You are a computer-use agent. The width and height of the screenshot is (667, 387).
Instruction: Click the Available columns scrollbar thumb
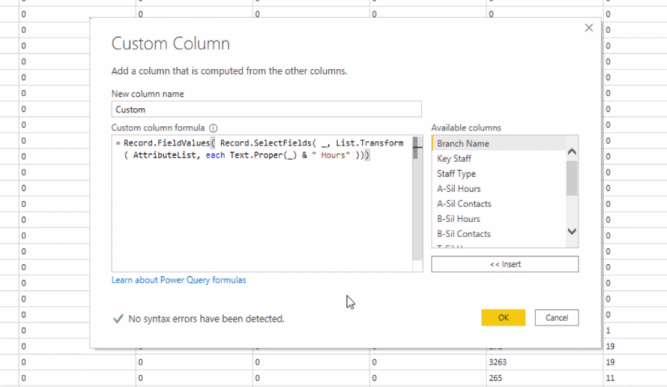click(572, 178)
